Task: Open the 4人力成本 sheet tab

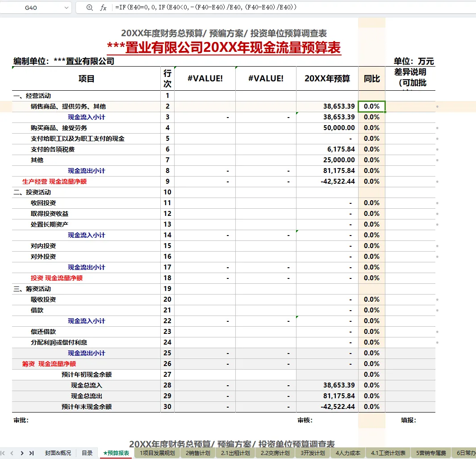Action: point(348,453)
